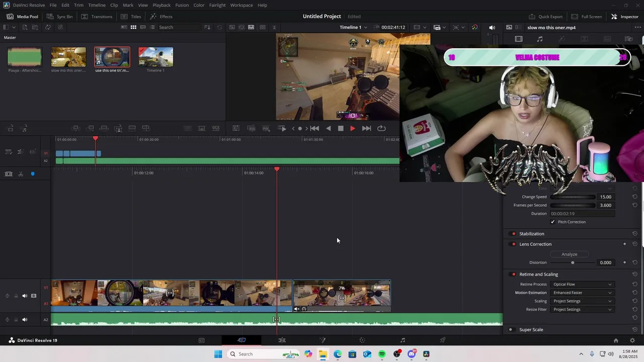This screenshot has height=362, width=644.
Task: Open the Scaling dropdown
Action: click(582, 301)
